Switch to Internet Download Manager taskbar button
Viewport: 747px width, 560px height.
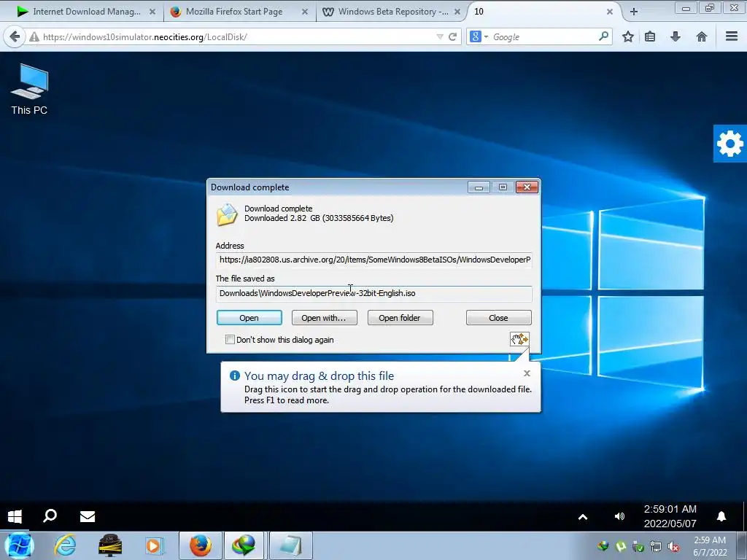[x=244, y=545]
